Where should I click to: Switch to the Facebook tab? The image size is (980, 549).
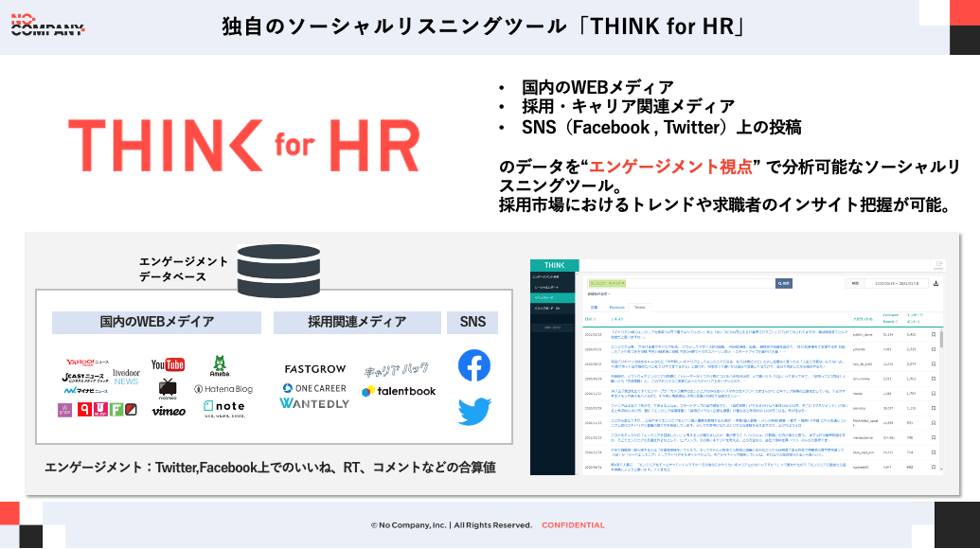click(616, 308)
